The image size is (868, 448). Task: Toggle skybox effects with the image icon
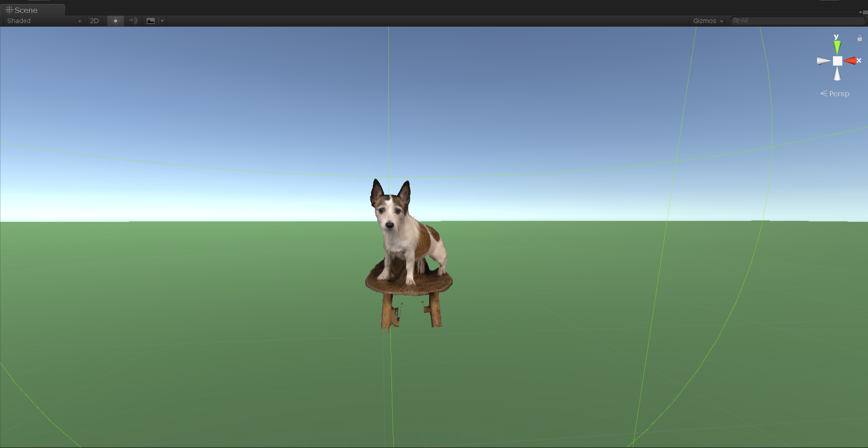[151, 21]
